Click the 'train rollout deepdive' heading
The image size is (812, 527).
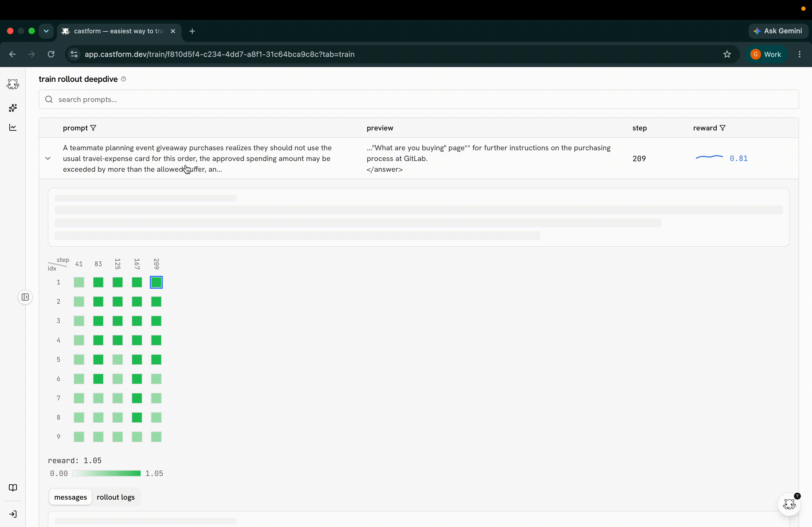point(78,79)
